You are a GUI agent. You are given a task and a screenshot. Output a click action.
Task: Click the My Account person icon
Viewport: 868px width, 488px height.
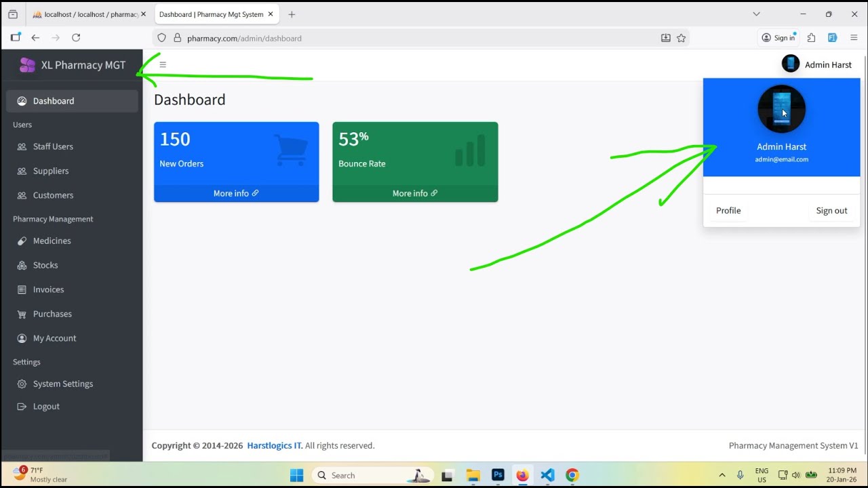[x=22, y=338]
